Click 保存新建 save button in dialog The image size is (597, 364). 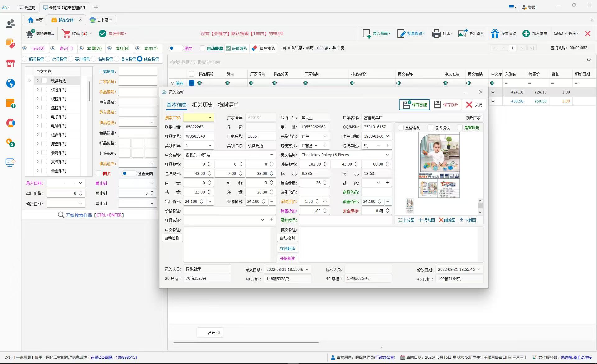(414, 105)
